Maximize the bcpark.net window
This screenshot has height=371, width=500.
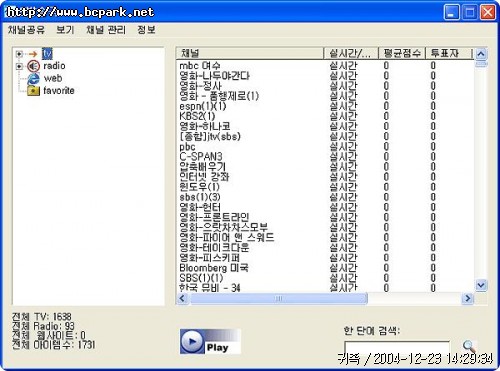(470, 12)
